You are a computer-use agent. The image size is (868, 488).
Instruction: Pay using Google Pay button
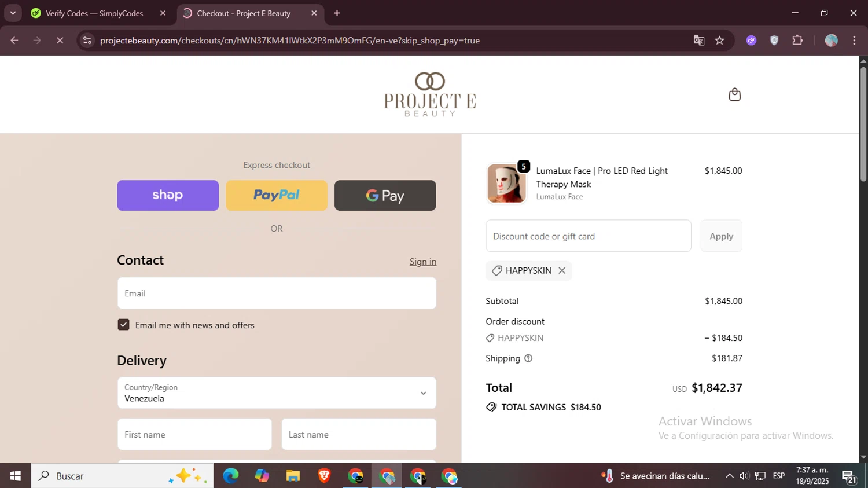(x=385, y=195)
